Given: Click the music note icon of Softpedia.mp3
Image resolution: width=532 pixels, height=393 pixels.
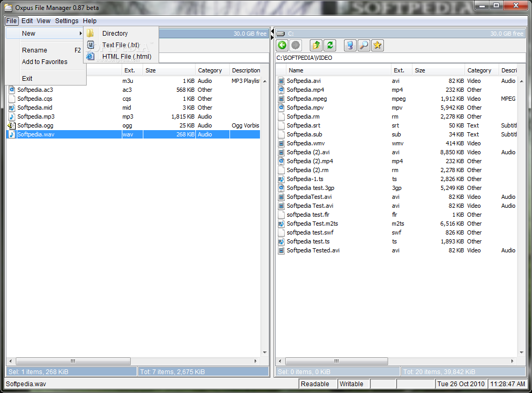Looking at the screenshot, I should [12, 116].
